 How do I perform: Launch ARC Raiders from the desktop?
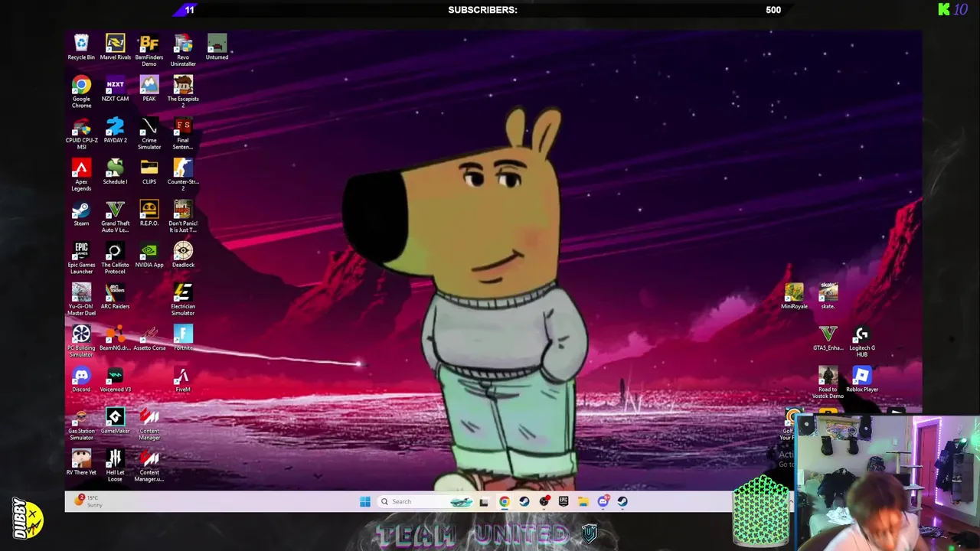pyautogui.click(x=115, y=295)
